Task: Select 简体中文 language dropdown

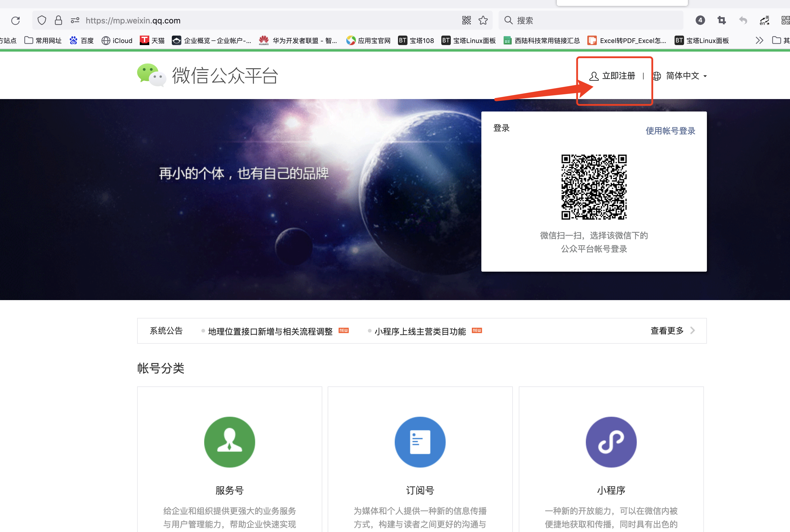Action: click(681, 76)
